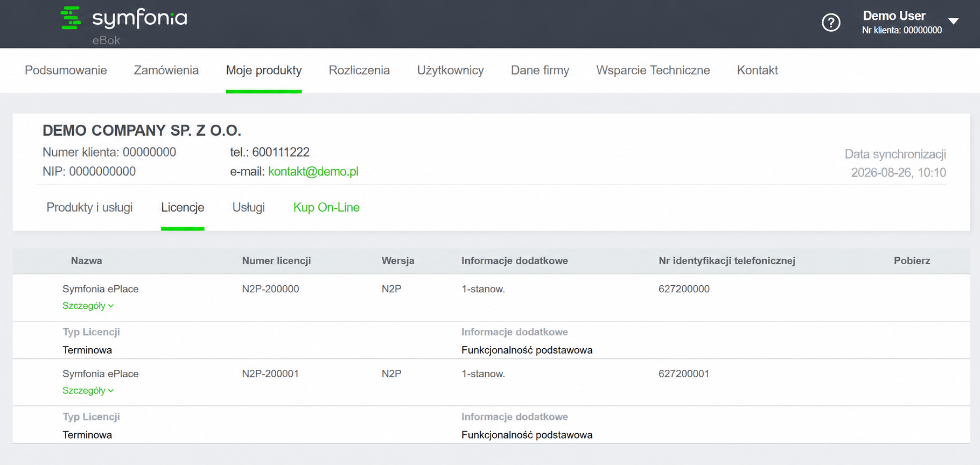Screen dimensions: 980x465
Task: Select the Licencje sub-tab
Action: pyautogui.click(x=183, y=208)
